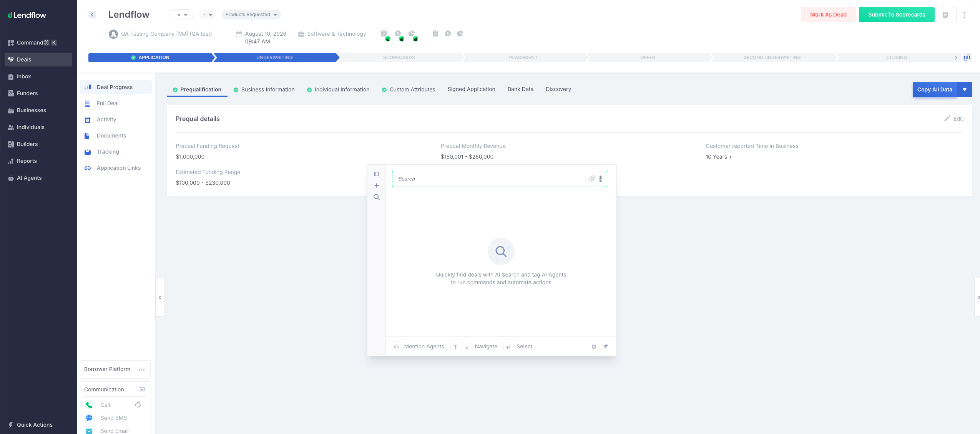The width and height of the screenshot is (980, 434).
Task: Open the three-dot more options menu
Action: pyautogui.click(x=964, y=15)
